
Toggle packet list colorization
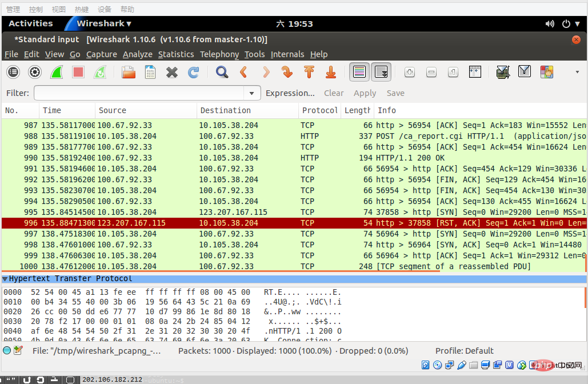(x=359, y=71)
